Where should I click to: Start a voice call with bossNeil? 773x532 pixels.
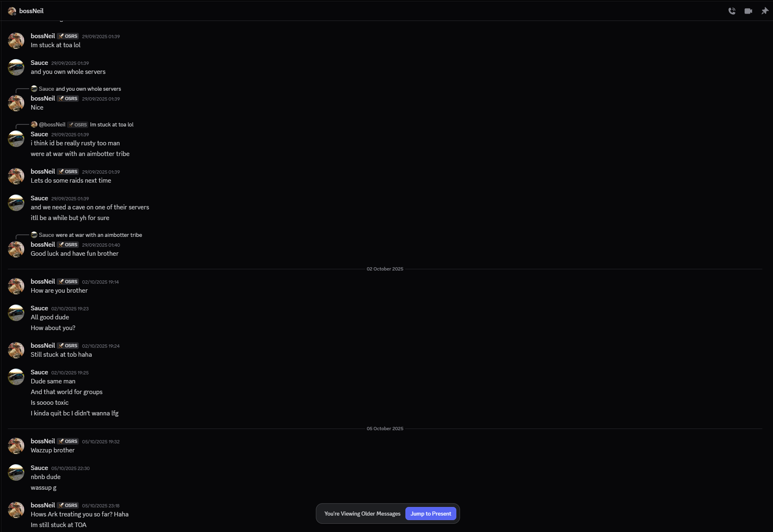[732, 11]
